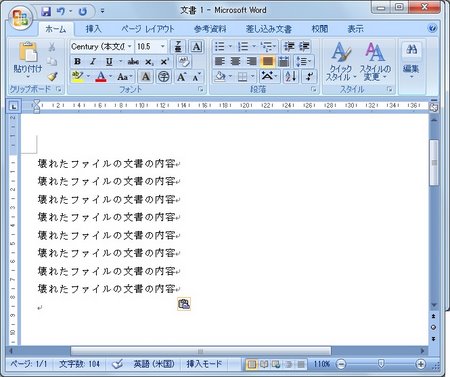Image resolution: width=450 pixels, height=377 pixels.
Task: Justify text (highlighted button)
Action: coord(267,62)
